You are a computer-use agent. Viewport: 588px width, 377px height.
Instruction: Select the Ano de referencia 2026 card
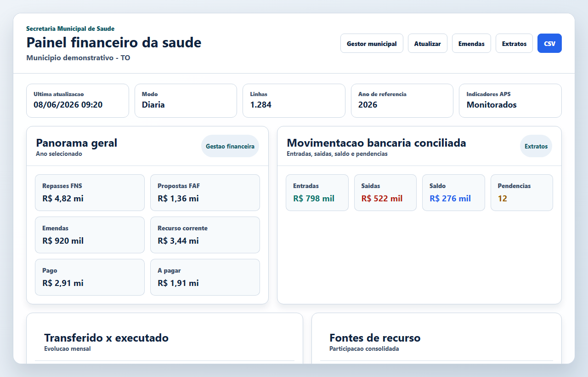pyautogui.click(x=402, y=101)
